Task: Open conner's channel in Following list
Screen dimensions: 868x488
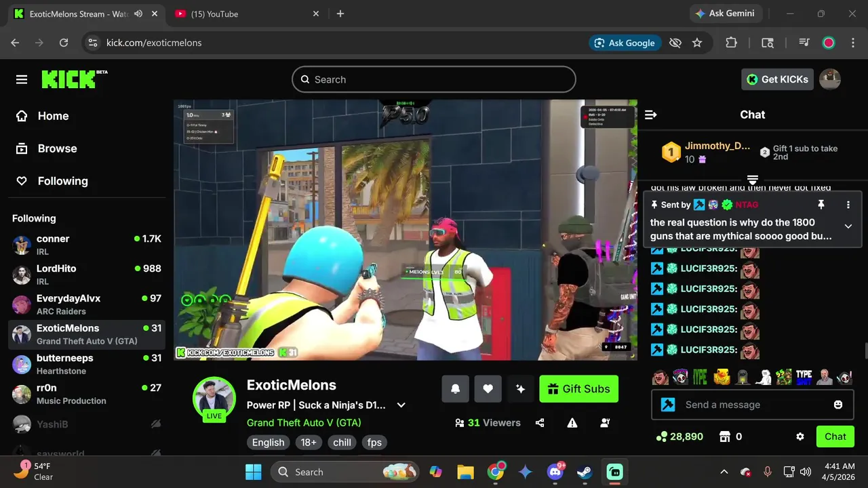Action: [x=87, y=245]
